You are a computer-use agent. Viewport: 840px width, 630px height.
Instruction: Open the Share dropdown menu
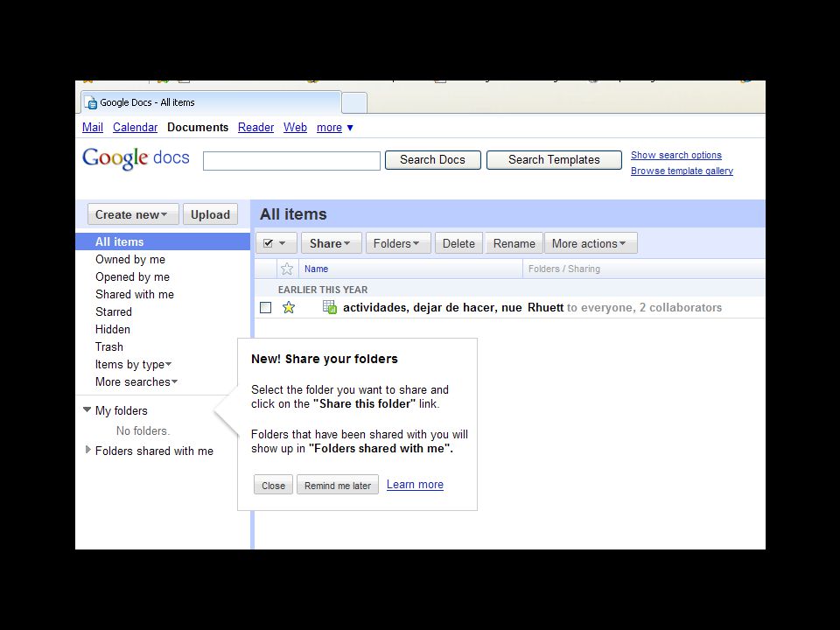(x=331, y=243)
